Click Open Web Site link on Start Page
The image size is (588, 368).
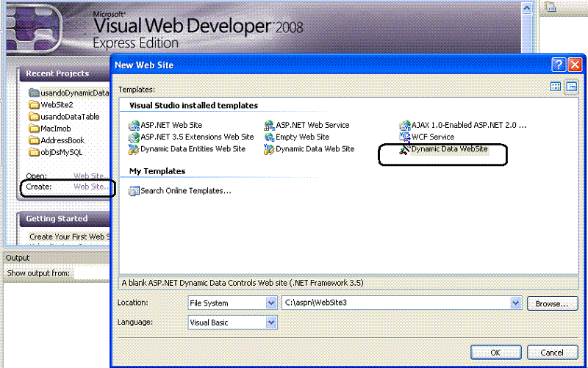click(x=91, y=176)
